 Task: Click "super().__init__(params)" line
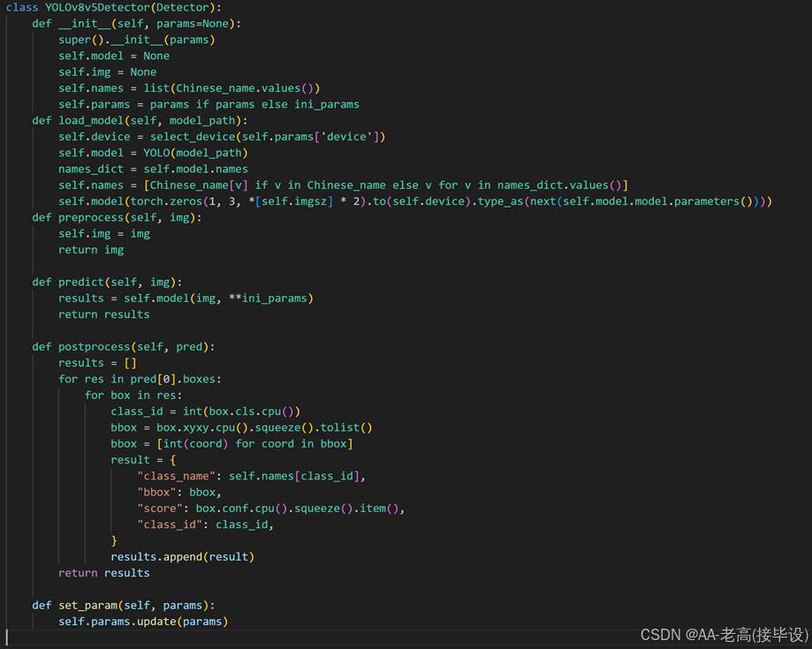[x=137, y=40]
